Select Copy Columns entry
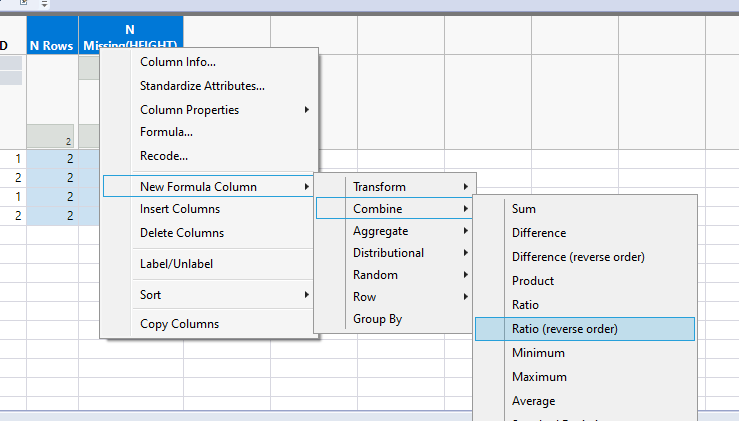739x421 pixels. 179,324
